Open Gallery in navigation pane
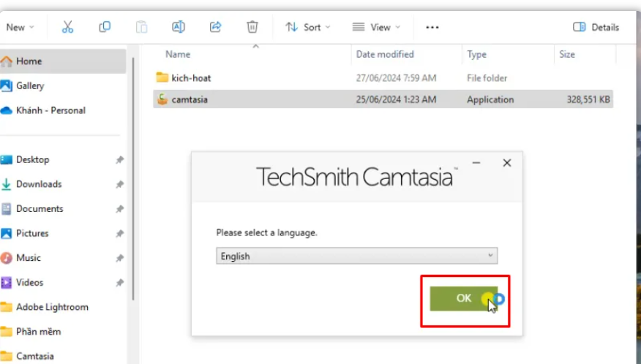 30,86
